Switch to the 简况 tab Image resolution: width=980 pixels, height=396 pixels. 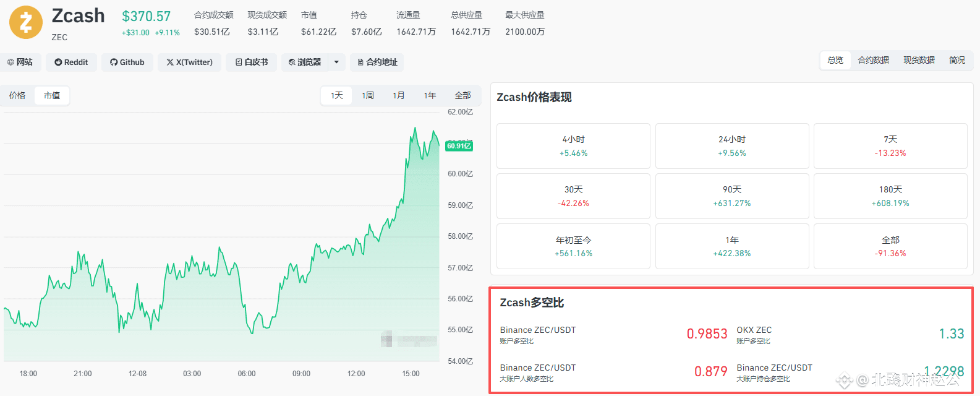[957, 60]
